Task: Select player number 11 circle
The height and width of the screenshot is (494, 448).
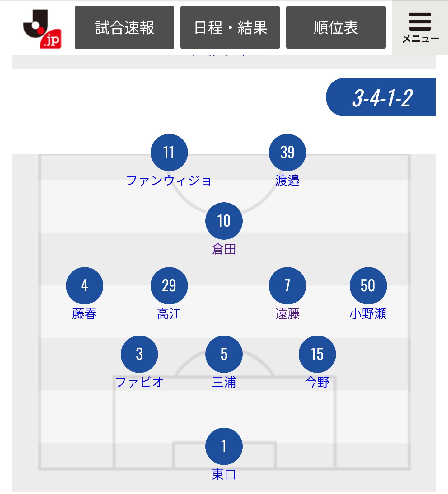Action: coord(169,153)
